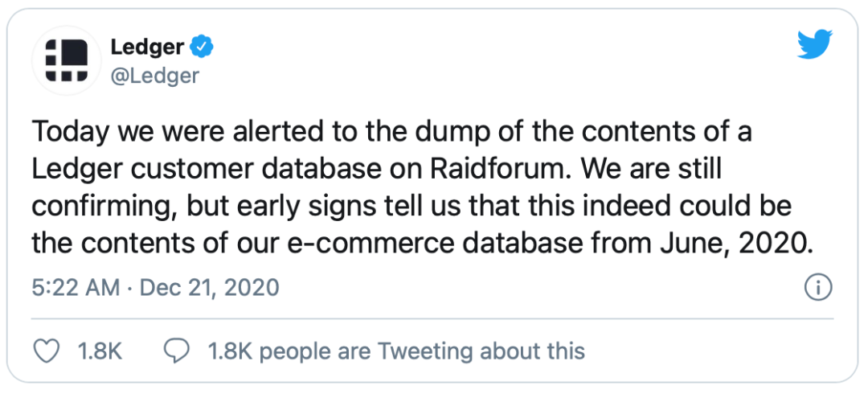Like the tweet using the heart icon

tap(47, 351)
